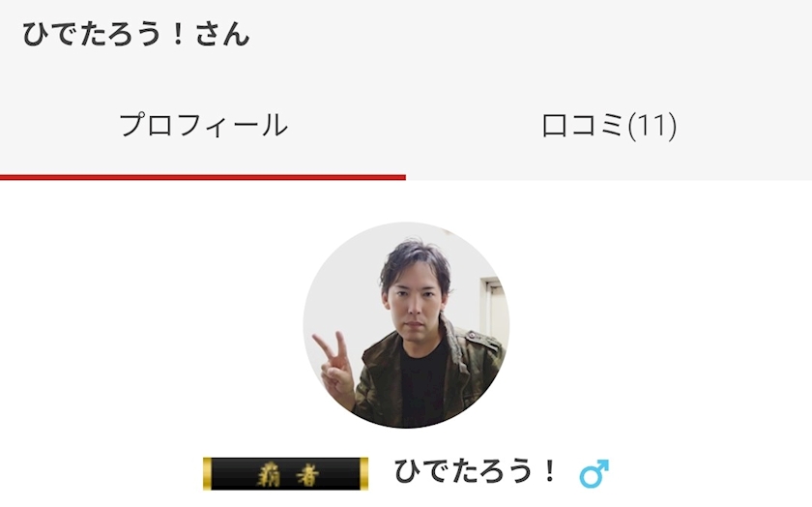The height and width of the screenshot is (507, 812).
Task: Tap the black and gold 覇者 rank badge
Action: 285,473
